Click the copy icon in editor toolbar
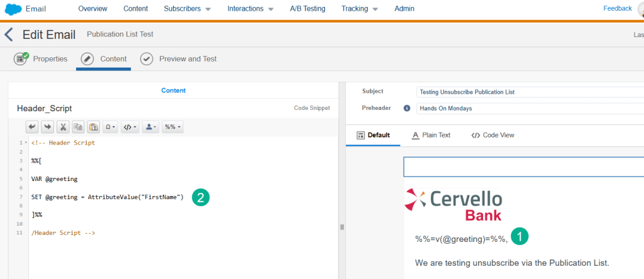 78,127
